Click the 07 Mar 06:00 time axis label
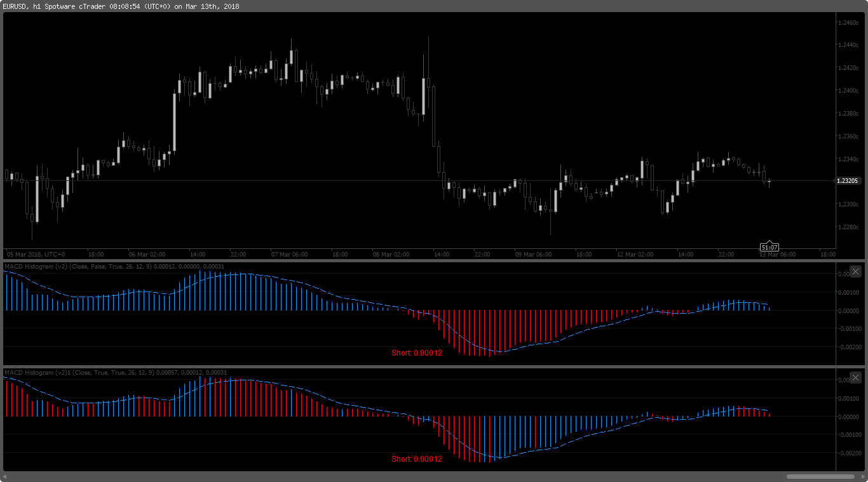 point(289,254)
